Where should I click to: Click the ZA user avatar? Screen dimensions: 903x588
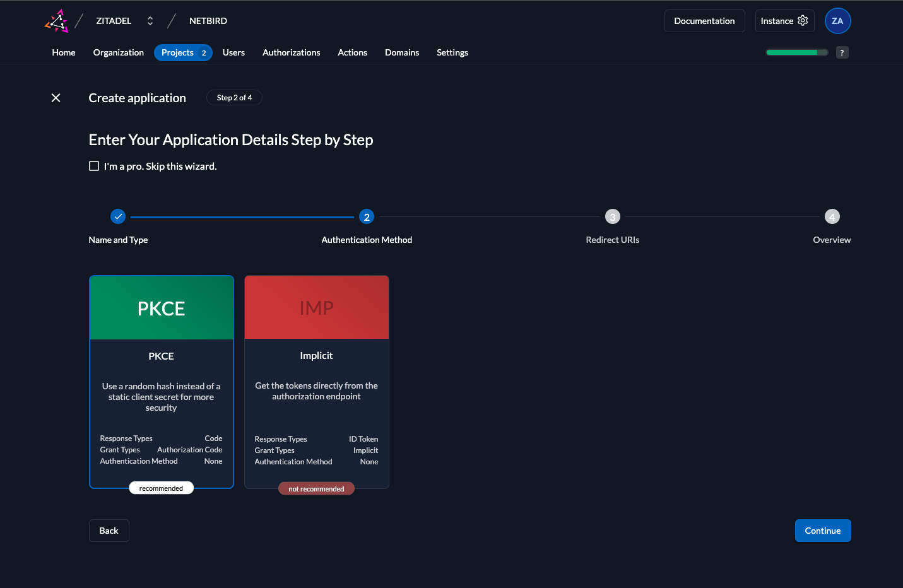click(x=837, y=20)
